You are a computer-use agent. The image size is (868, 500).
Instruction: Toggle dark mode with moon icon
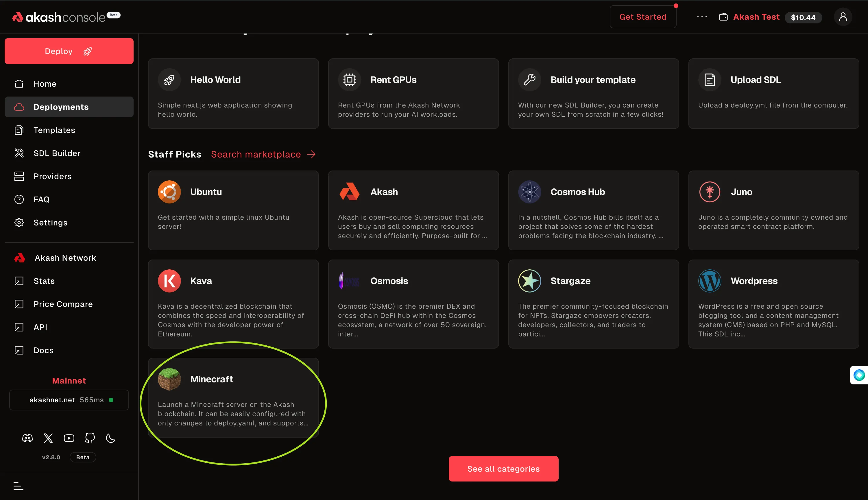click(x=111, y=438)
